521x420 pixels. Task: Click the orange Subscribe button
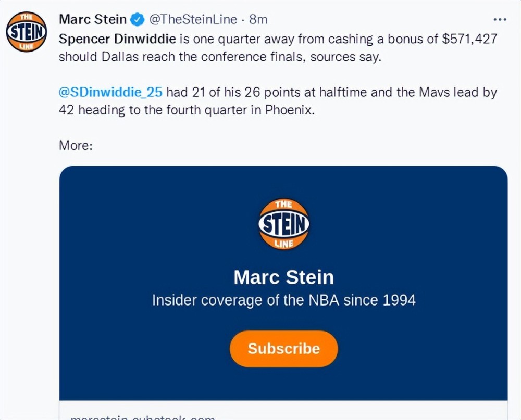[284, 349]
